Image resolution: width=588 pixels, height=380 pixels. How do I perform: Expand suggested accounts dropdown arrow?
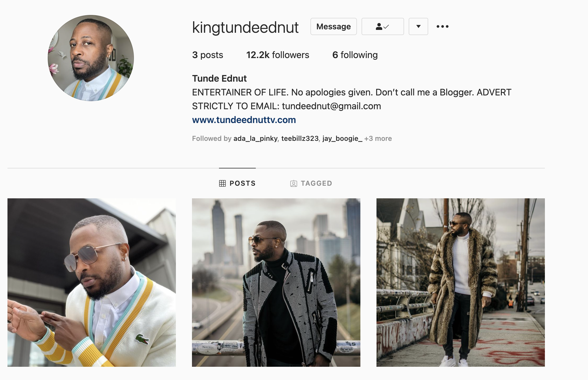(418, 26)
